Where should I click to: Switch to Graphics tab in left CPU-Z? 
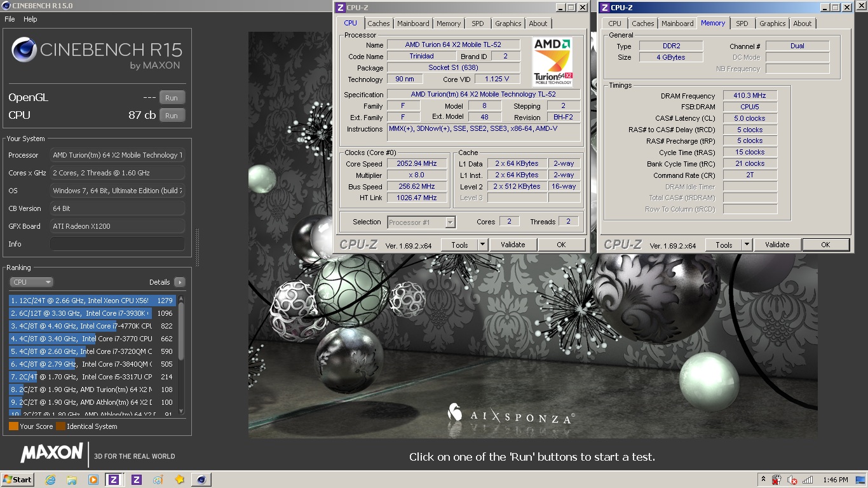[508, 24]
